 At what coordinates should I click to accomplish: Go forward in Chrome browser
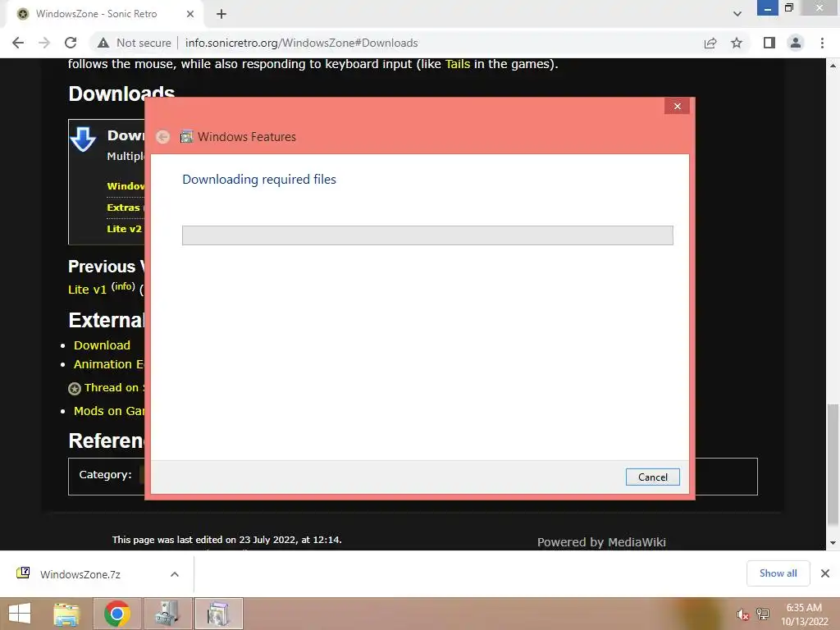point(44,43)
